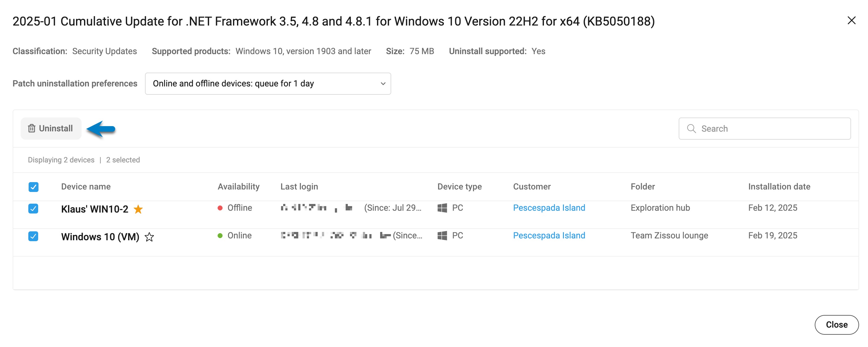Uncheck the Windows 10 (VM) checkbox

[33, 236]
